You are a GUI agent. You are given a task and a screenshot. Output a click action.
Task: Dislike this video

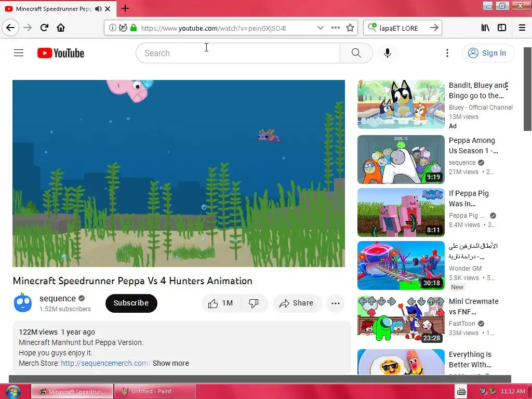tap(254, 303)
